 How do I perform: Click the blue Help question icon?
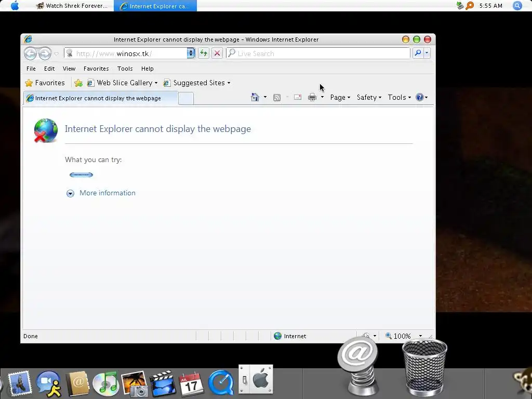[x=420, y=97]
